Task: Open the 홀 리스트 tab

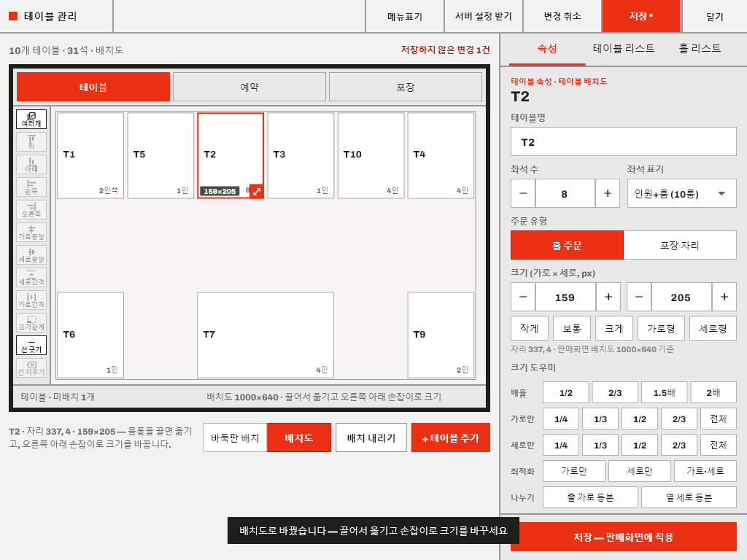Action: coord(700,49)
